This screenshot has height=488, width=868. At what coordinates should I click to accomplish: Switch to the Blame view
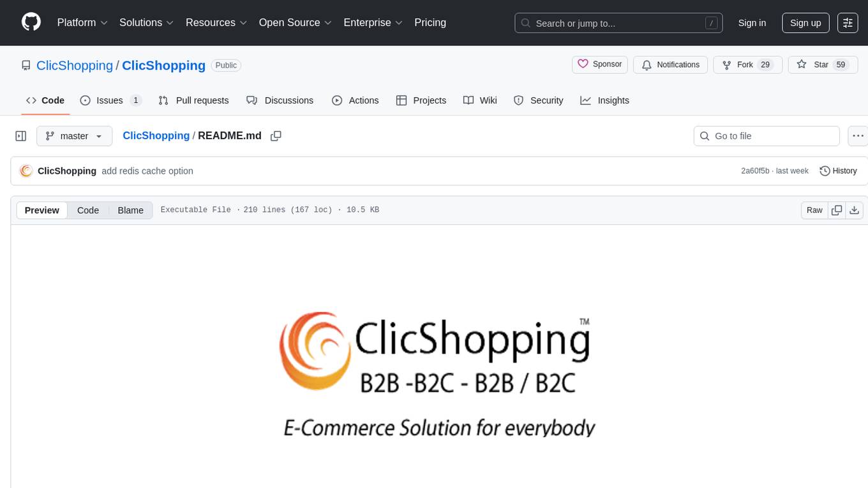(x=131, y=210)
